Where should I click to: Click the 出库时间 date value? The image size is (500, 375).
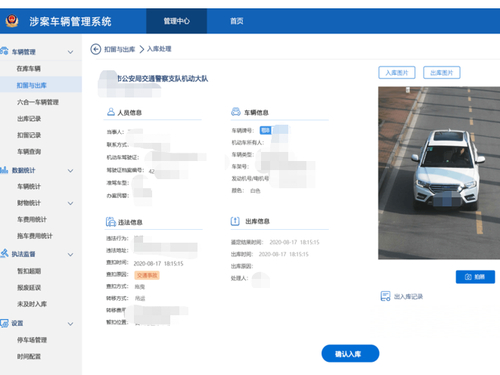coord(284,254)
